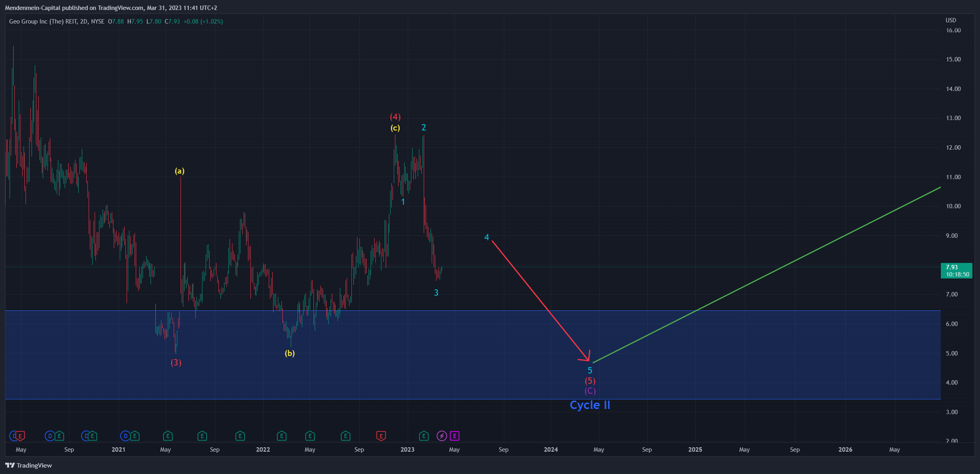Viewport: 980px width, 474px height.
Task: Click the yellow '(c)' wave label
Action: point(395,128)
